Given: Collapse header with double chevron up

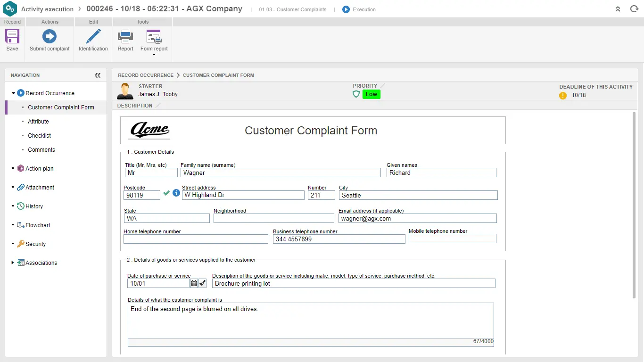Looking at the screenshot, I should [618, 9].
